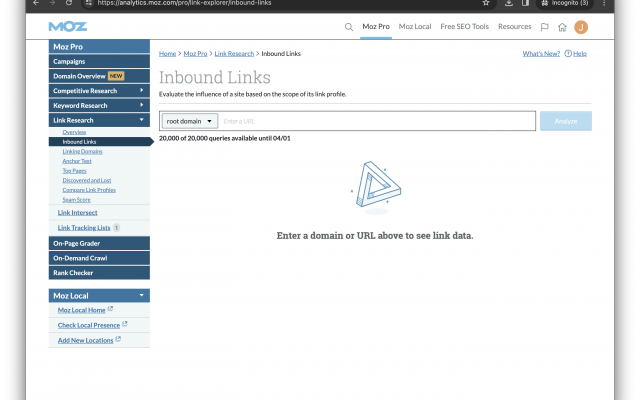Toggle the browser side panel icon

coord(525,3)
